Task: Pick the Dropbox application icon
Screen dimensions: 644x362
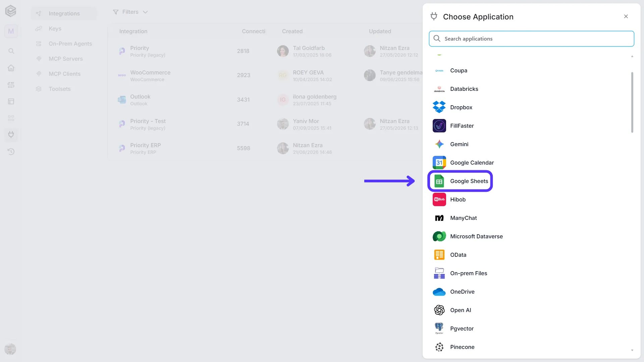Action: click(x=439, y=107)
